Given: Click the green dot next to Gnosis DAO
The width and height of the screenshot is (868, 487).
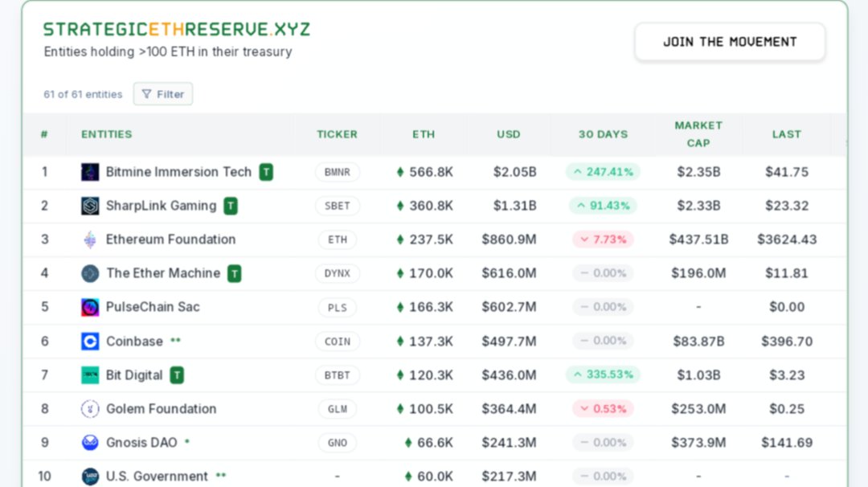Looking at the screenshot, I should [x=187, y=442].
